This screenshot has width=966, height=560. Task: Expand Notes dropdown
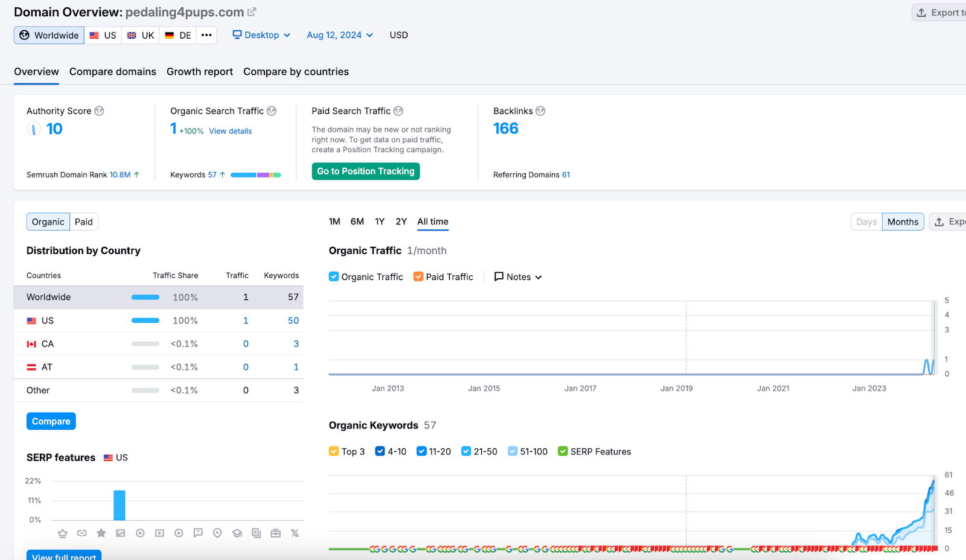(x=518, y=277)
